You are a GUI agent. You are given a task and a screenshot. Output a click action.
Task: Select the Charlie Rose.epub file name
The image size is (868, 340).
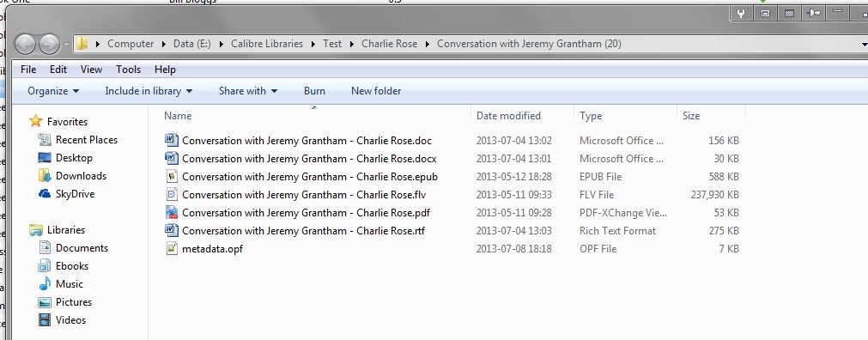tap(309, 177)
